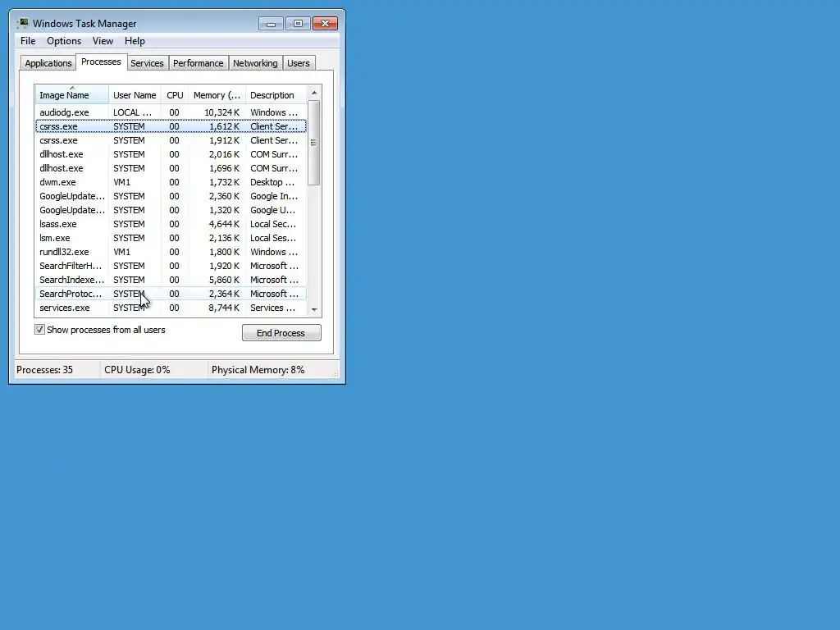Select the SearchProtoc... process
Screen dimensions: 840x630
point(171,294)
